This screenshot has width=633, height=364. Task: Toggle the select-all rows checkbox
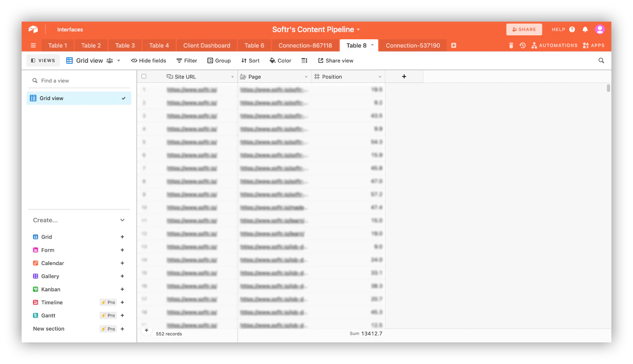tap(144, 77)
